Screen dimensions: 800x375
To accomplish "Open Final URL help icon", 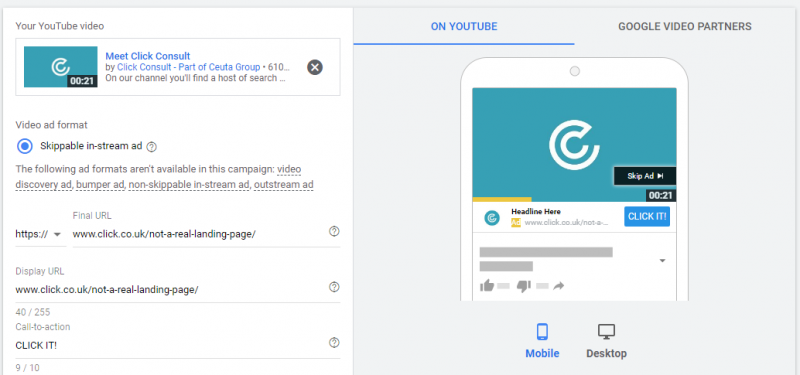I will [334, 232].
